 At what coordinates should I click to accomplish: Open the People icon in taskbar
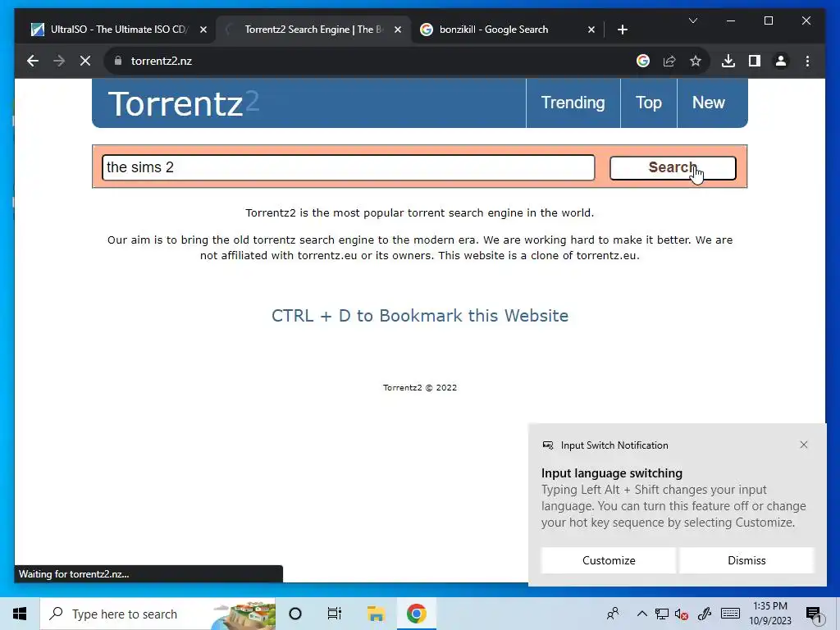point(613,614)
